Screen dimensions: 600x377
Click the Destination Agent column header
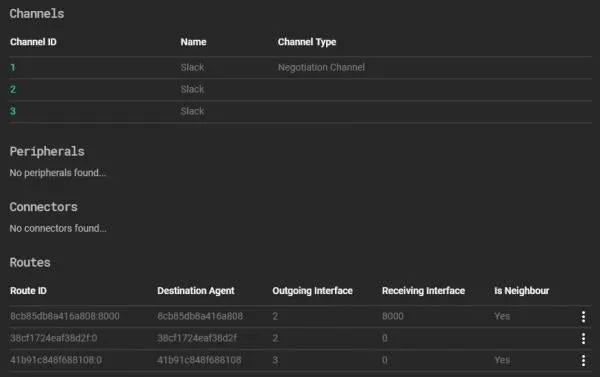tap(196, 291)
